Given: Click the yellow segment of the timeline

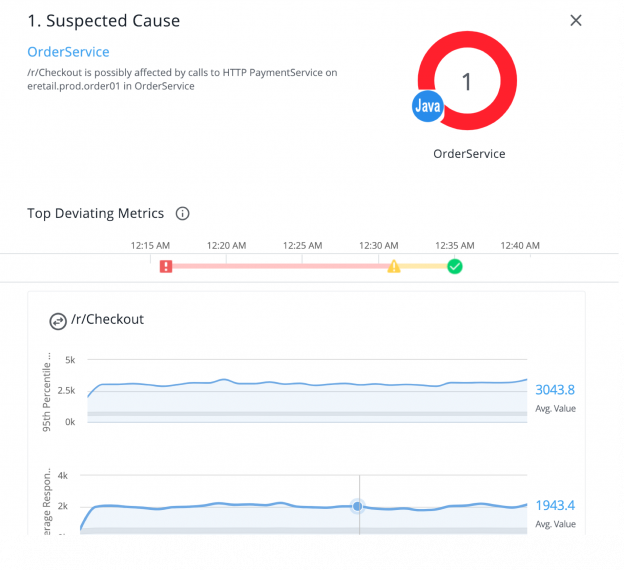Looking at the screenshot, I should point(425,266).
